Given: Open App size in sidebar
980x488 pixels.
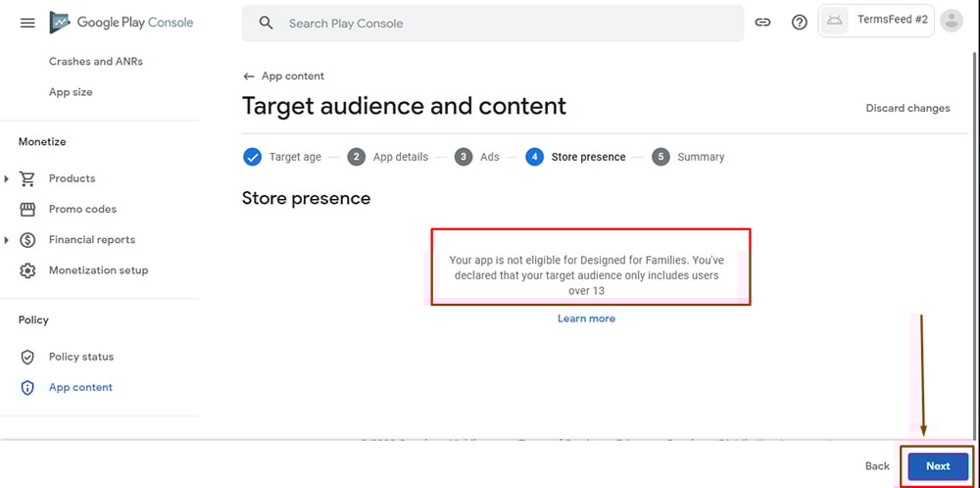Looking at the screenshot, I should point(71,92).
